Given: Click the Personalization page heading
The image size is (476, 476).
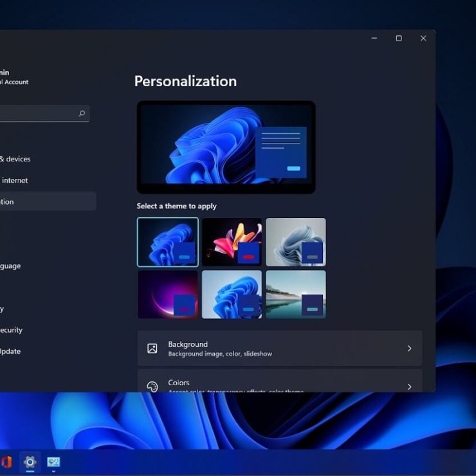Looking at the screenshot, I should (185, 81).
